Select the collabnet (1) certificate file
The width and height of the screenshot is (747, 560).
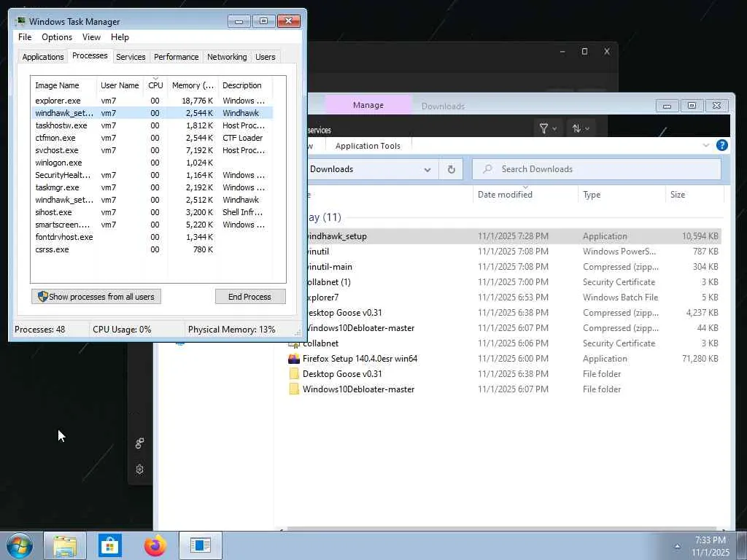[x=514, y=282]
